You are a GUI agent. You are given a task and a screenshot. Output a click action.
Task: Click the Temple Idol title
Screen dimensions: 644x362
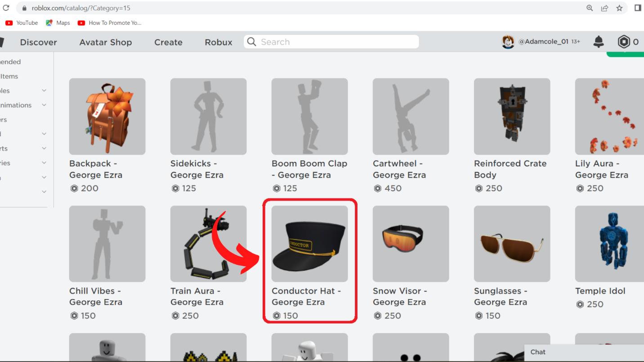(600, 291)
